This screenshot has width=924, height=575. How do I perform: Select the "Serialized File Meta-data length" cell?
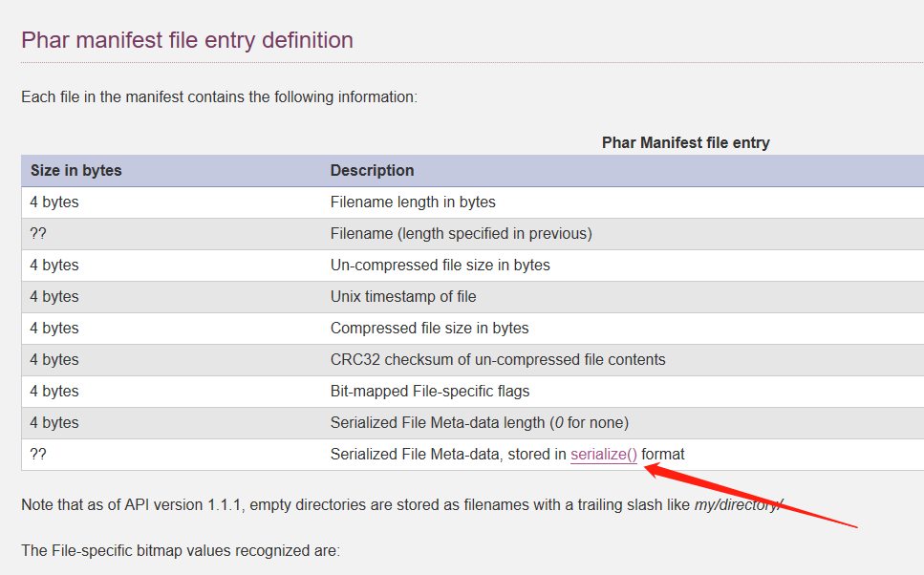point(479,423)
